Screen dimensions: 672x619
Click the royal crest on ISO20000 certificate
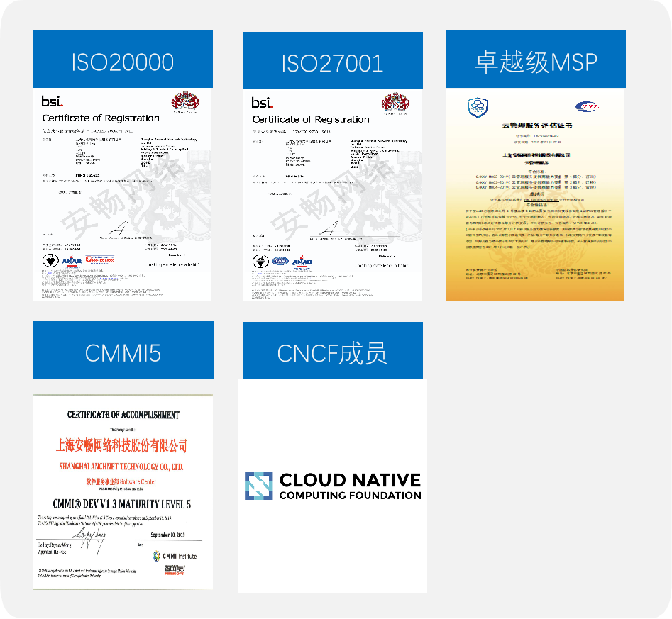click(x=185, y=101)
